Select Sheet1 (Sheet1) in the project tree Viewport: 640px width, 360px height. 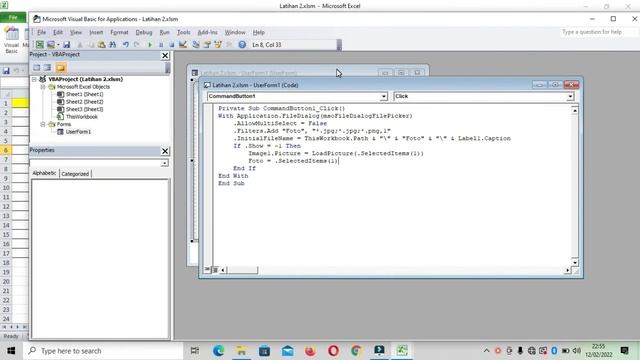click(x=84, y=94)
